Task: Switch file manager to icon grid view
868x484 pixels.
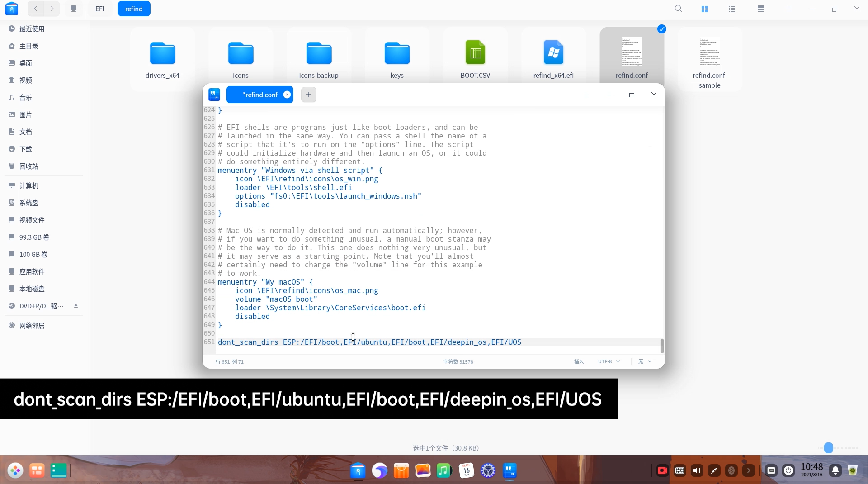Action: point(705,9)
